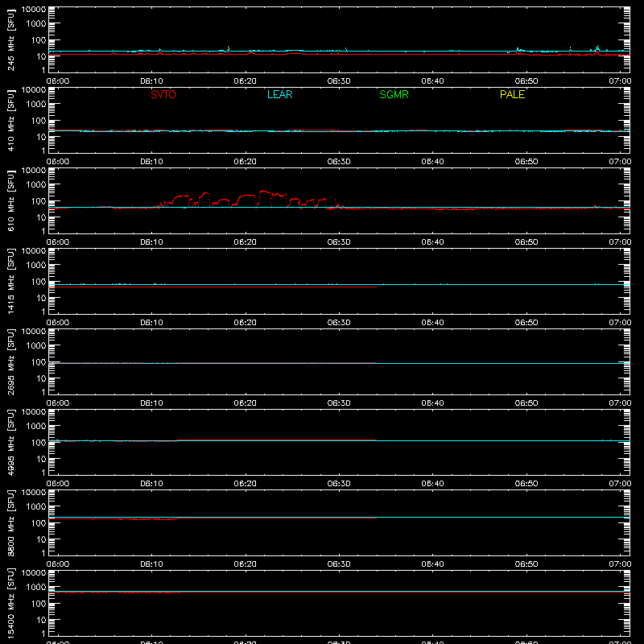Click the 06:50 tick label under 245 MHz panel
The image size is (644, 644).
[x=526, y=81]
